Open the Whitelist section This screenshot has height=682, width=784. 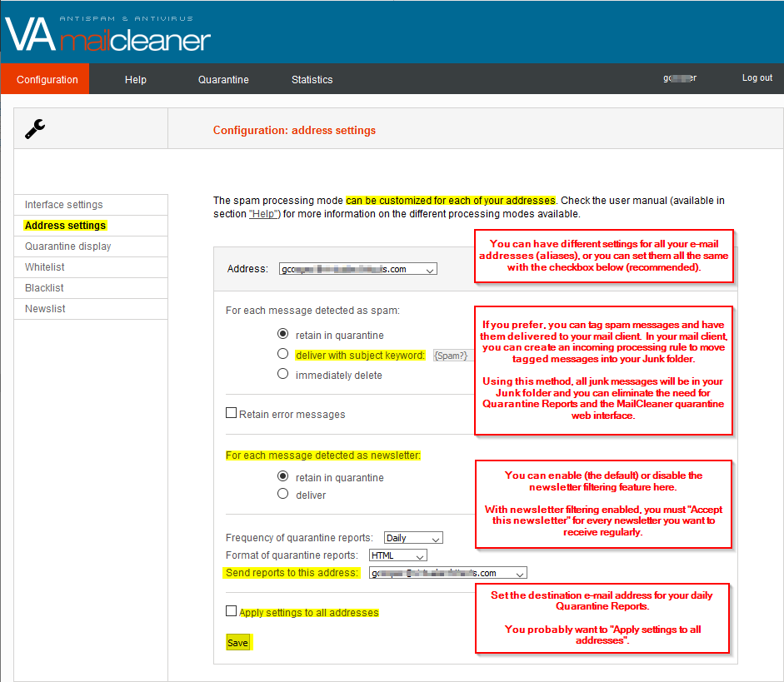(91, 267)
